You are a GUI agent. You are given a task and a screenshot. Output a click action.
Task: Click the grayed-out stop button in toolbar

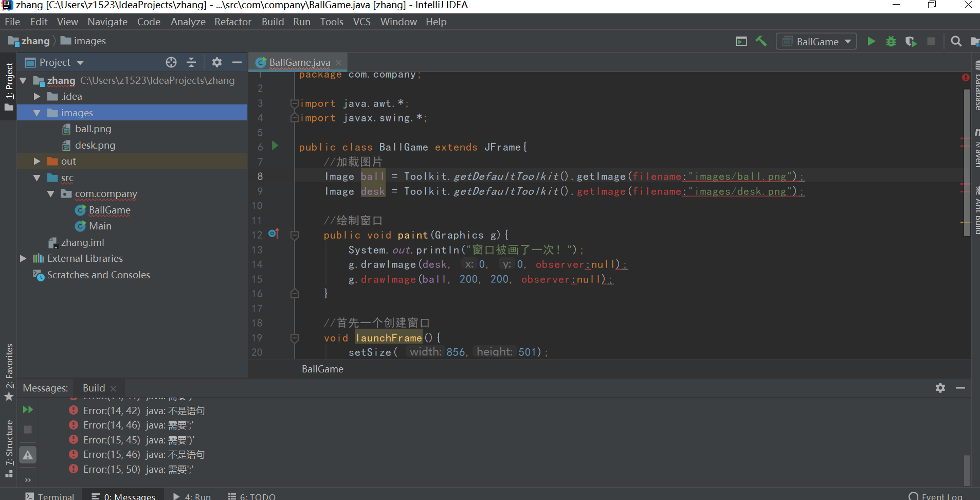click(931, 41)
